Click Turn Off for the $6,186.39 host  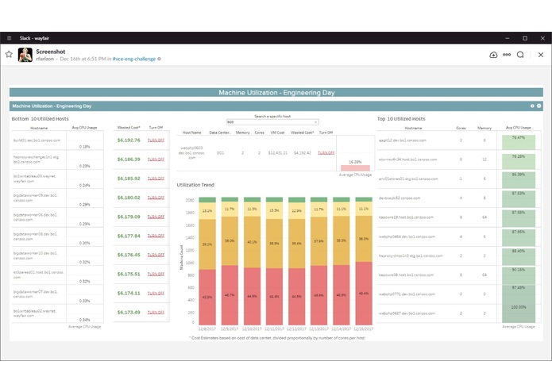[x=156, y=159]
